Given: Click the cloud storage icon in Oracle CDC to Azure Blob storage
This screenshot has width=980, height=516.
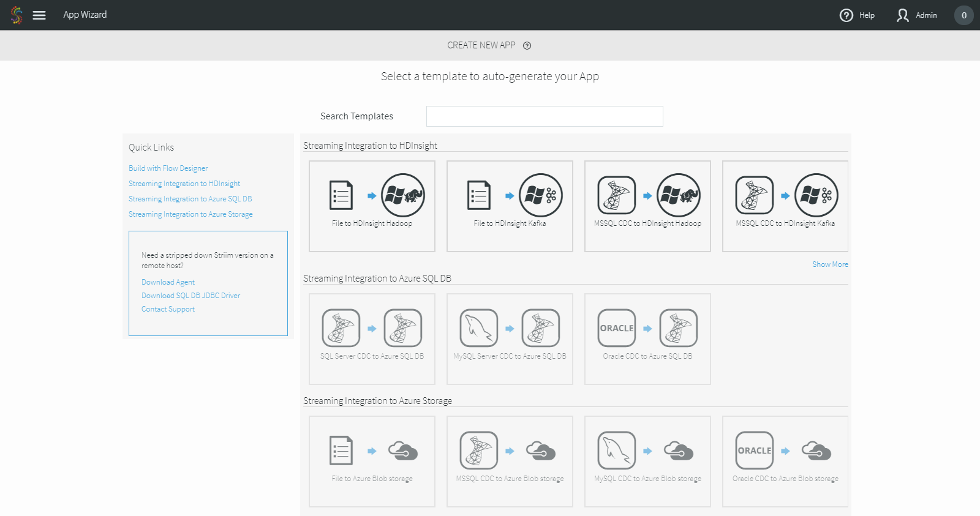Looking at the screenshot, I should click(x=816, y=451).
